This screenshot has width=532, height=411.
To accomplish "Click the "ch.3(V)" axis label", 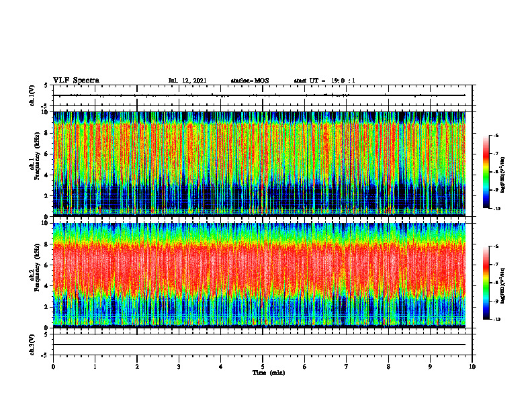I will [x=32, y=345].
